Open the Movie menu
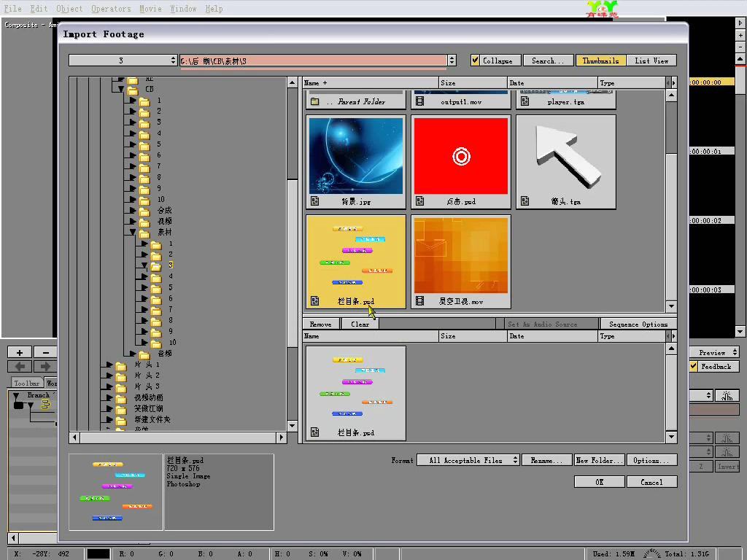Screen dimensions: 747x560 [150, 9]
